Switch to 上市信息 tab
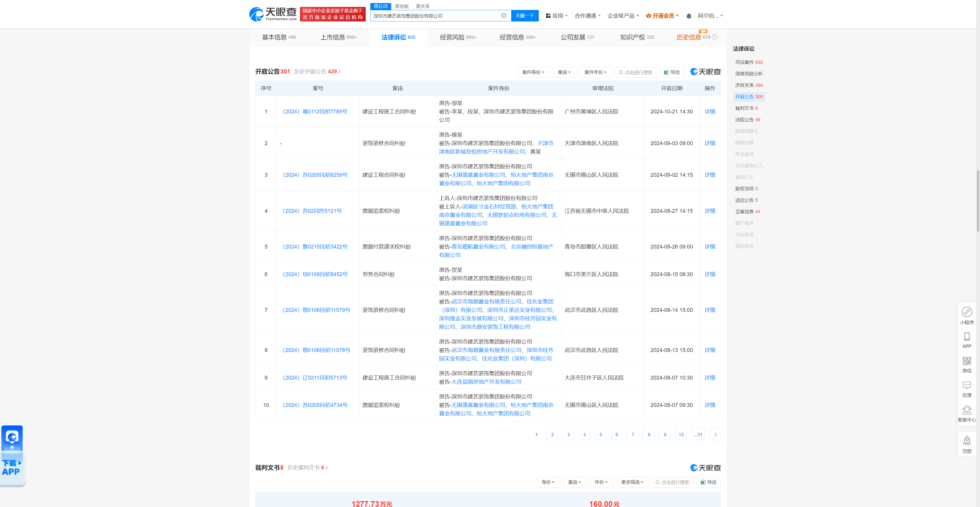980x507 pixels. [x=339, y=37]
